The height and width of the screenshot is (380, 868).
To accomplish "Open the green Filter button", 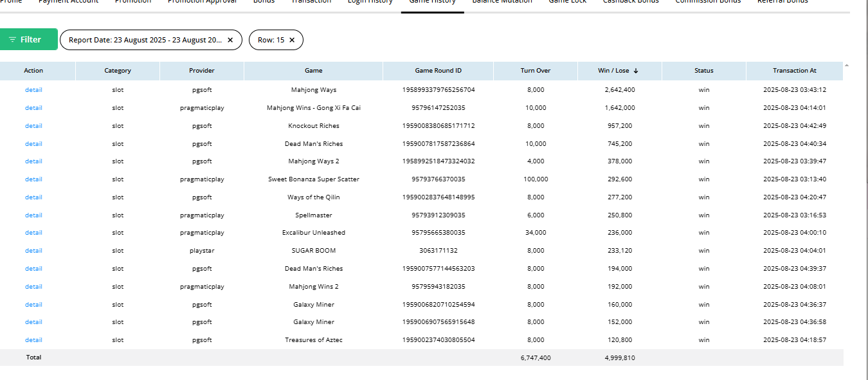I will point(29,40).
